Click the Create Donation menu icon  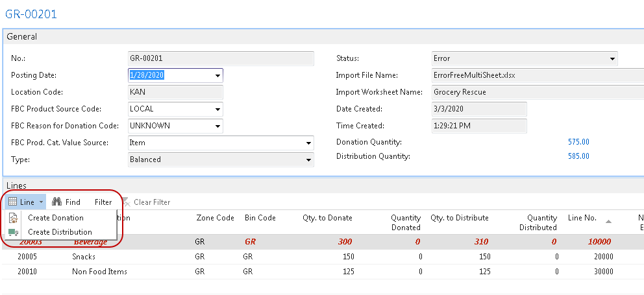pyautogui.click(x=14, y=218)
